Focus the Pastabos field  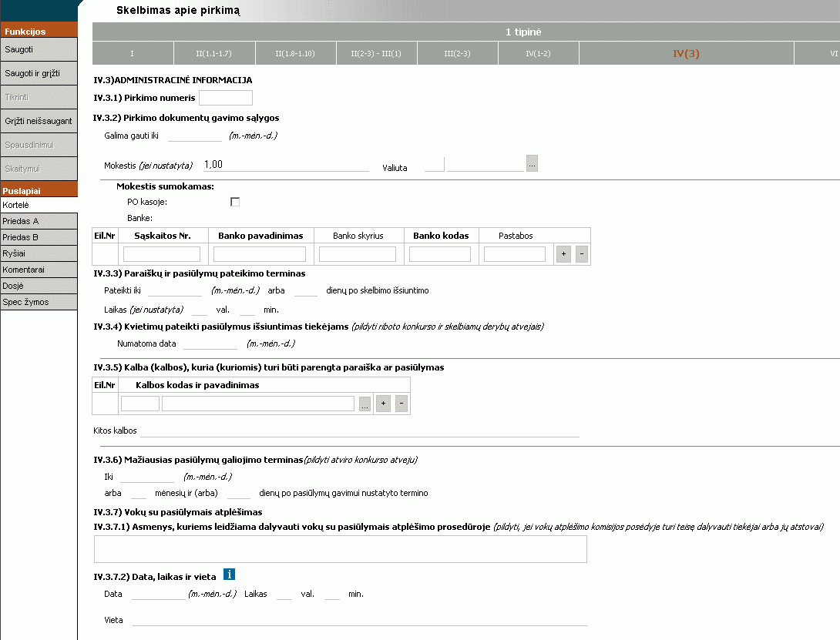point(514,254)
